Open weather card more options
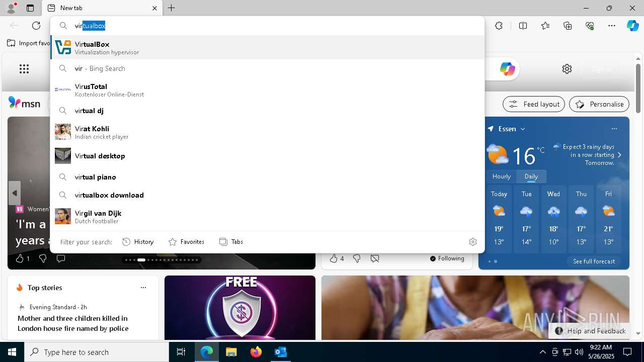 tap(614, 129)
